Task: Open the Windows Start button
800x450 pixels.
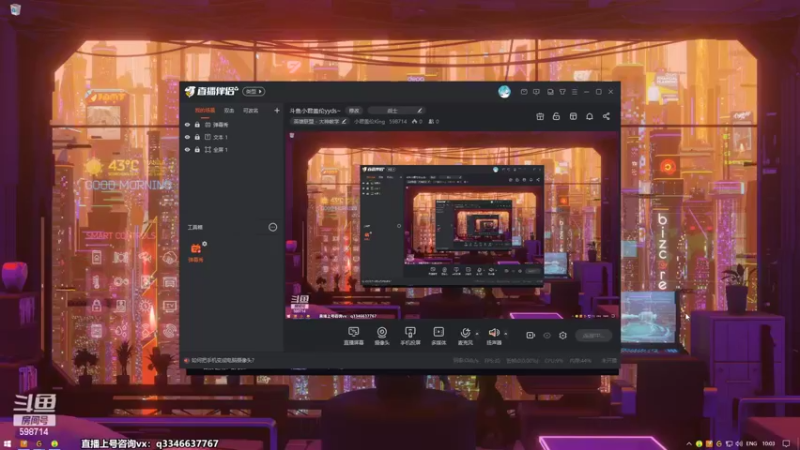Action: 7,444
